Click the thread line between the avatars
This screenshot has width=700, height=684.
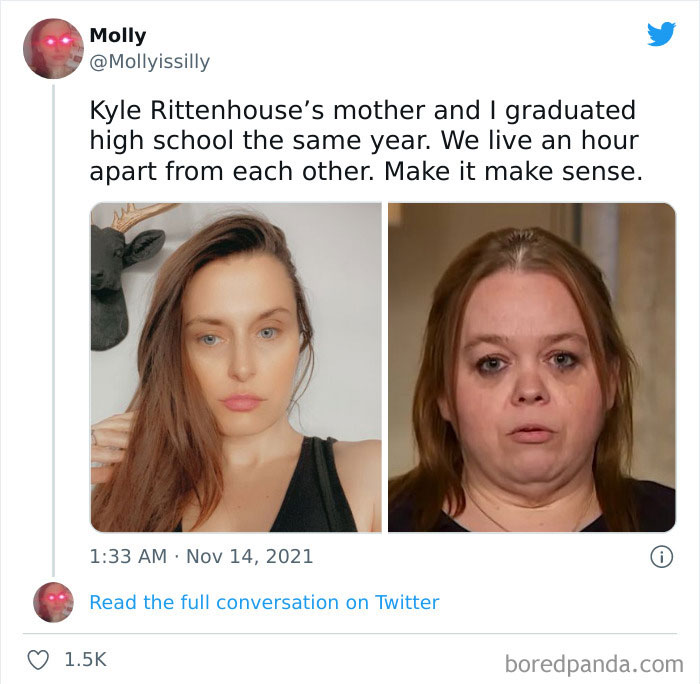tap(53, 330)
